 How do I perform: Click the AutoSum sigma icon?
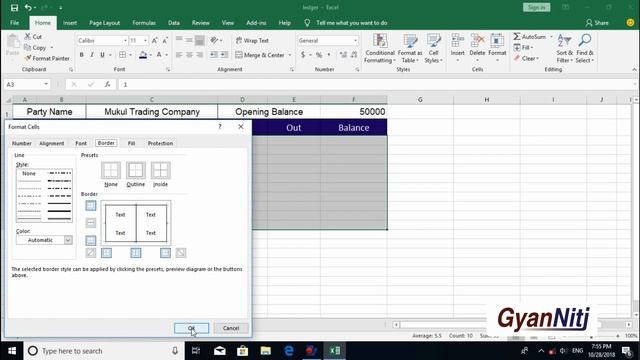517,37
